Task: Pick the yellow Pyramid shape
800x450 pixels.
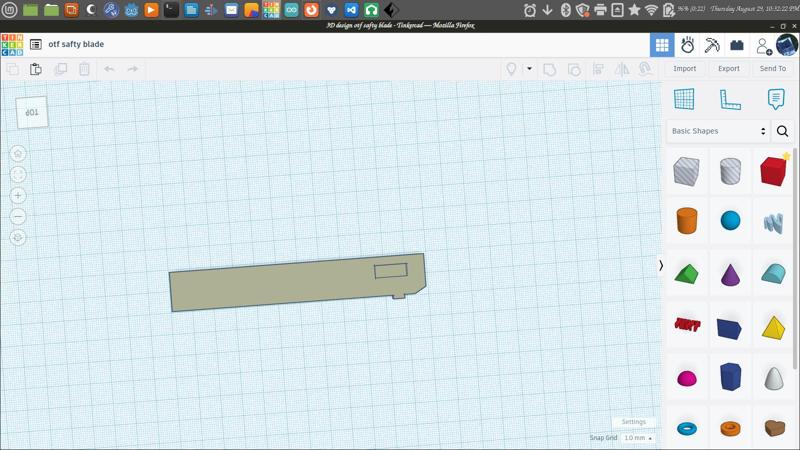Action: click(x=773, y=327)
